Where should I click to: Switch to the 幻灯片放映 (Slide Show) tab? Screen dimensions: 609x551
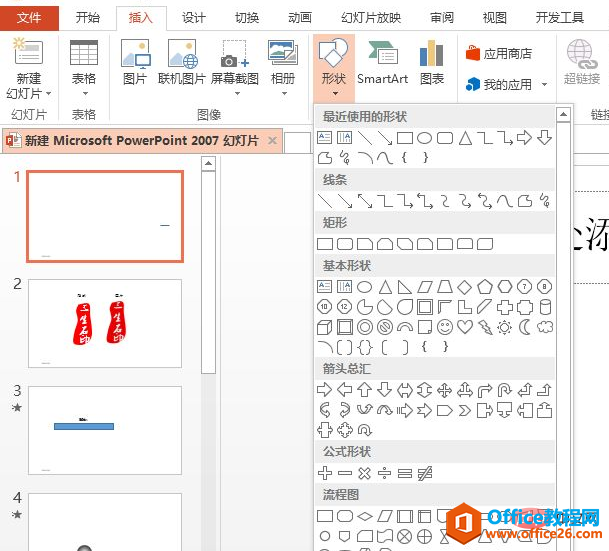371,17
